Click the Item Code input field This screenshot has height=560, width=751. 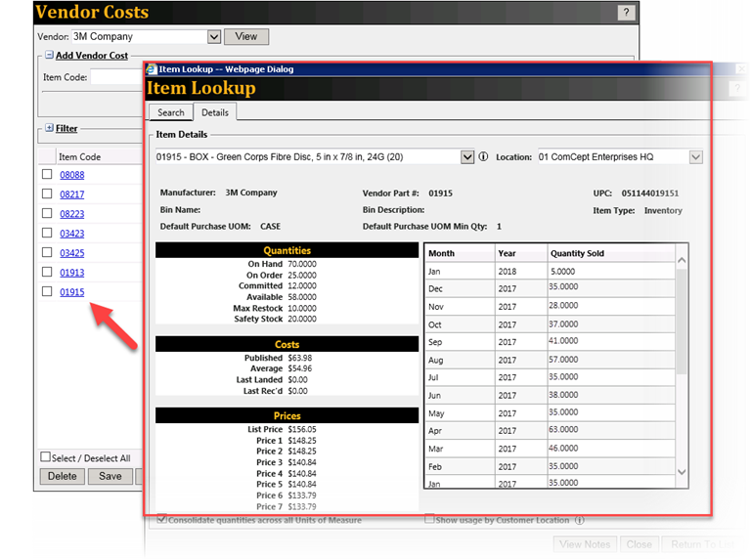(115, 77)
